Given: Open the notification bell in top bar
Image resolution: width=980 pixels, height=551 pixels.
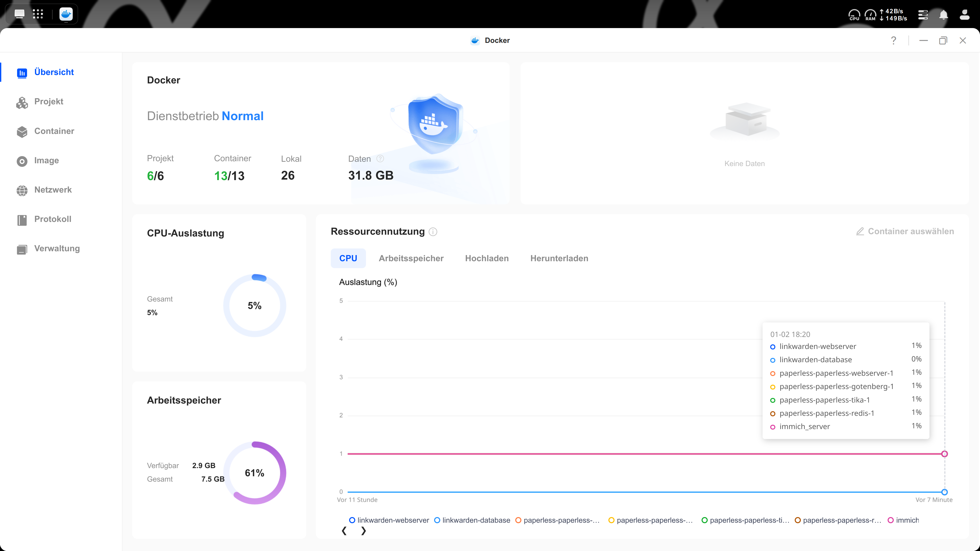Looking at the screenshot, I should [x=944, y=15].
